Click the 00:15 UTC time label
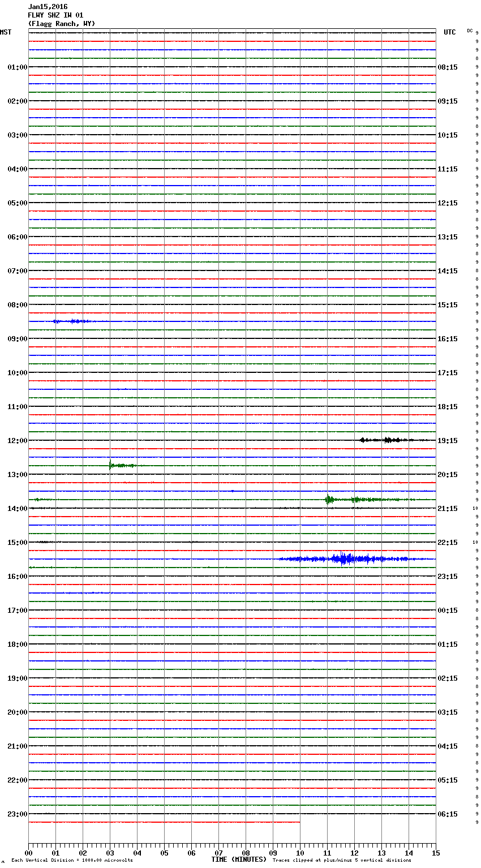Image resolution: width=481 pixels, height=868 pixels. 448,611
